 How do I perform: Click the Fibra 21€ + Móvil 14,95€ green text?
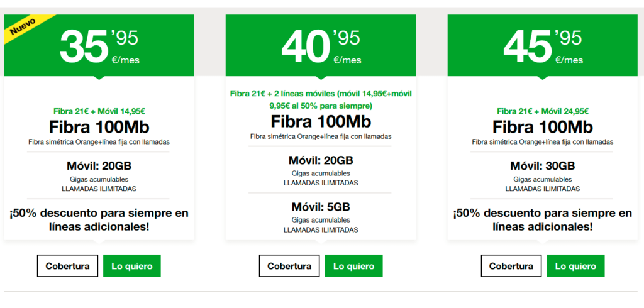[x=99, y=111]
